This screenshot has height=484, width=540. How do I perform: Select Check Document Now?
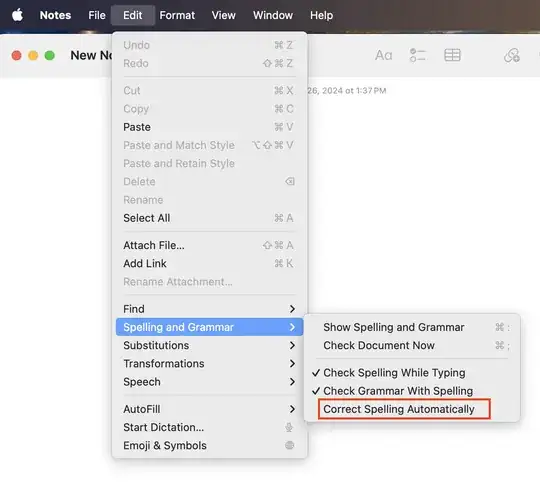[x=412, y=345]
